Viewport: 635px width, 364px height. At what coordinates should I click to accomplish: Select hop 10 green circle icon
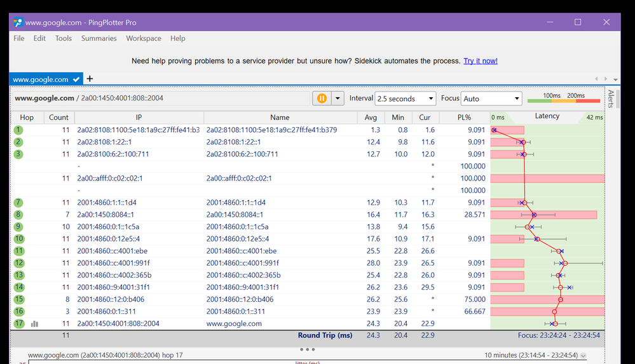pos(18,239)
